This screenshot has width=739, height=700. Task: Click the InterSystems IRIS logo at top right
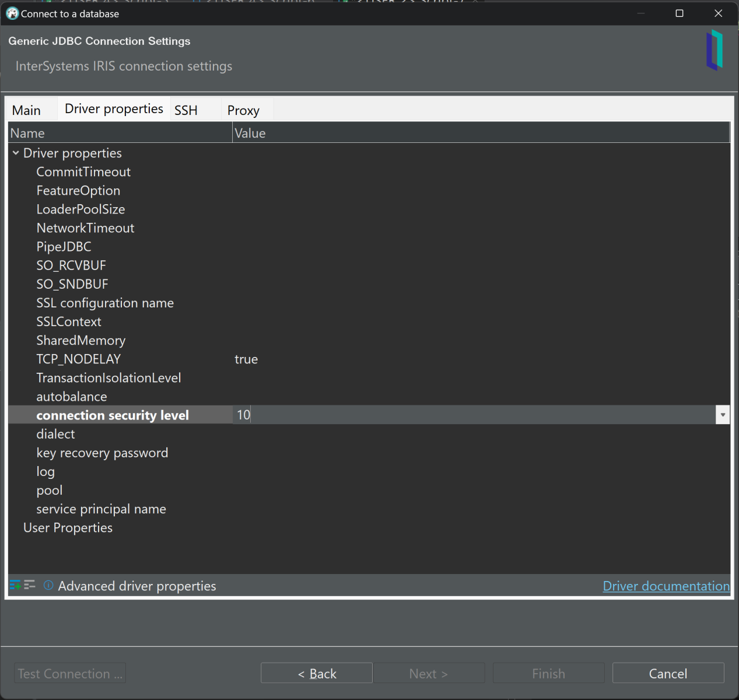coord(715,51)
